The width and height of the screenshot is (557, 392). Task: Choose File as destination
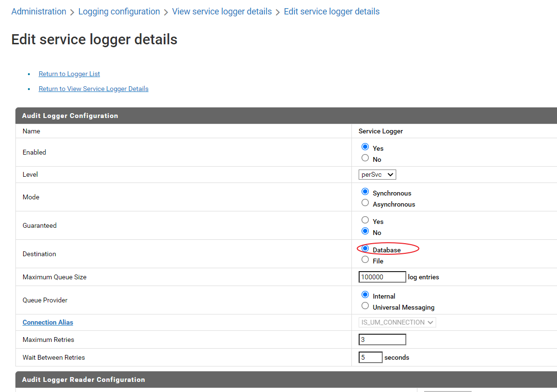365,260
